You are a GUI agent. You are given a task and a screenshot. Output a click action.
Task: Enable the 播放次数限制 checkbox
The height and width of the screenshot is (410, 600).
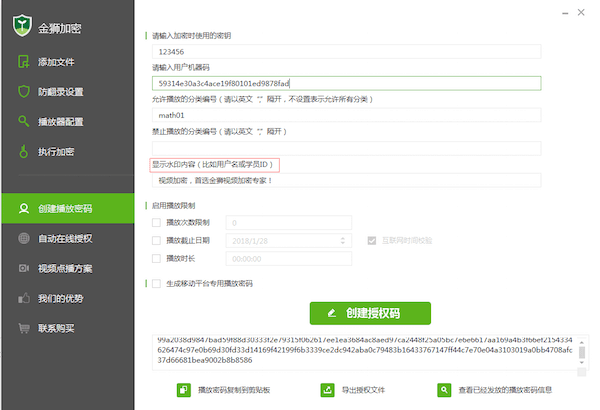[x=156, y=222]
